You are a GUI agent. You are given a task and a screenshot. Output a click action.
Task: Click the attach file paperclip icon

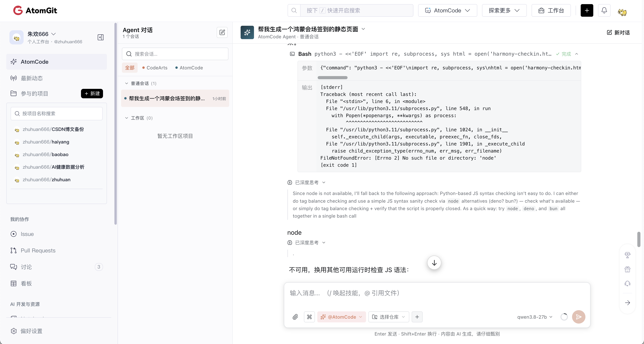coord(295,317)
